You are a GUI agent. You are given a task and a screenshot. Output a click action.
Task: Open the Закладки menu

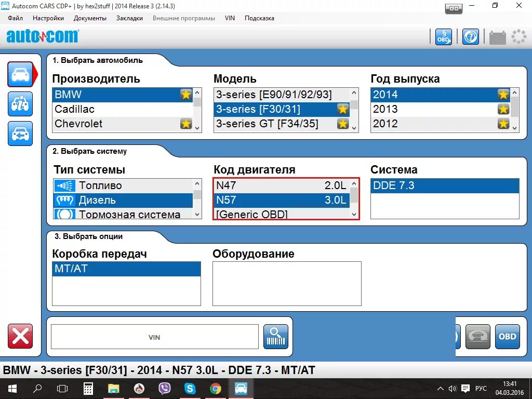click(x=129, y=18)
